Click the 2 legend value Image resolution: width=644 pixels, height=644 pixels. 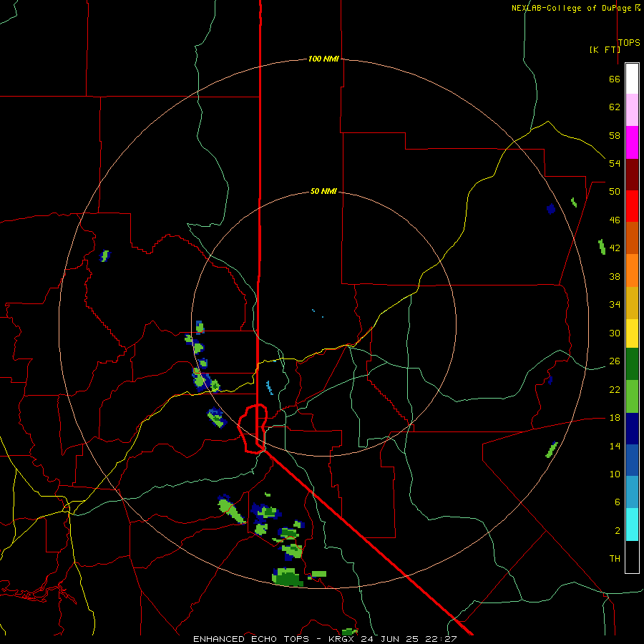pos(618,531)
